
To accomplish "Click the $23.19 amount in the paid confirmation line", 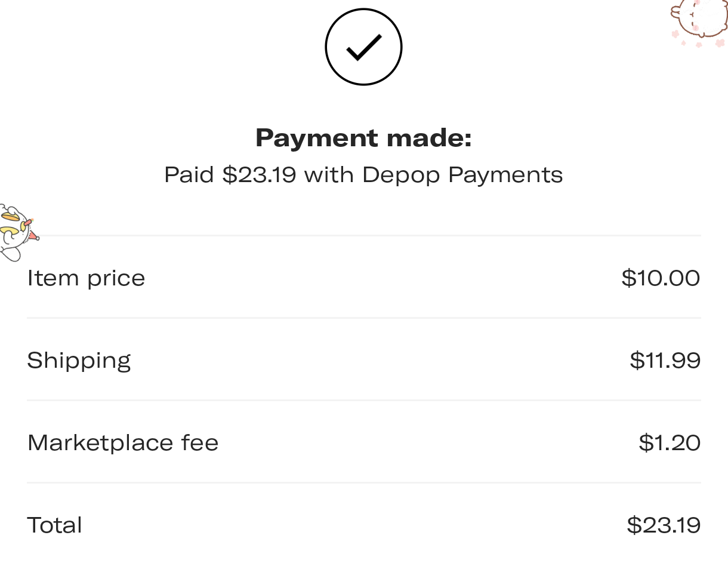I will click(259, 175).
